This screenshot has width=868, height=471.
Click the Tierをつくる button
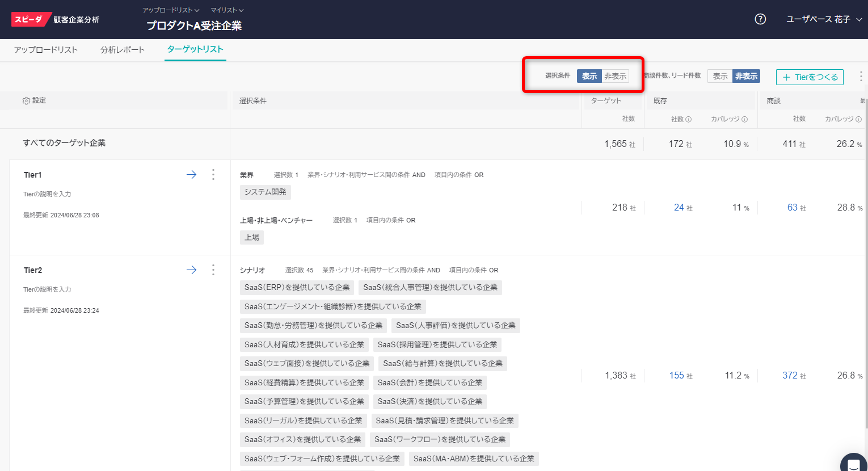click(810, 77)
